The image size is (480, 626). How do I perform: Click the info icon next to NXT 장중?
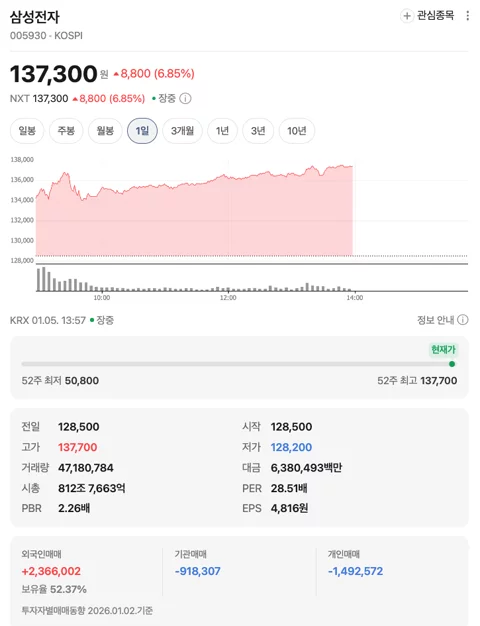185,98
